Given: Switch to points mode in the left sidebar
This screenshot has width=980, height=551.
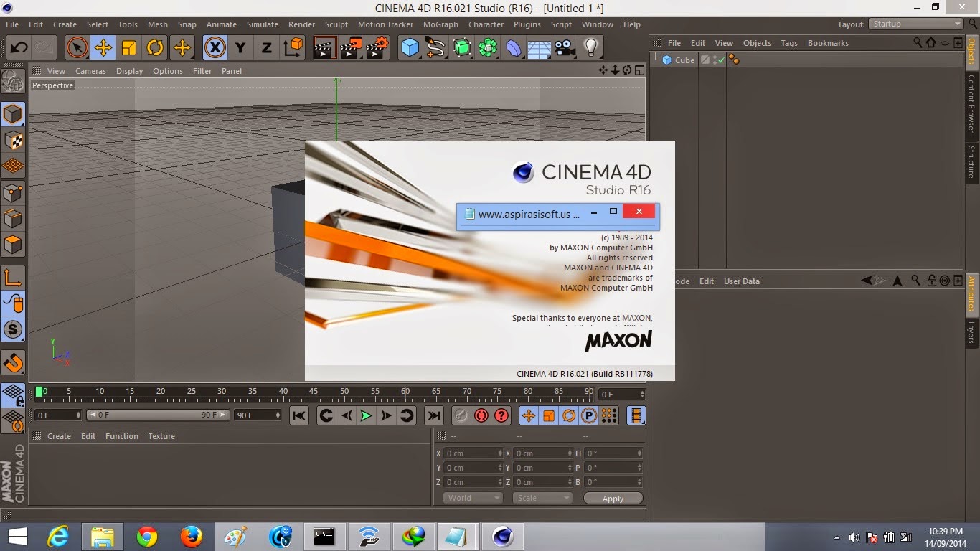Looking at the screenshot, I should (13, 192).
